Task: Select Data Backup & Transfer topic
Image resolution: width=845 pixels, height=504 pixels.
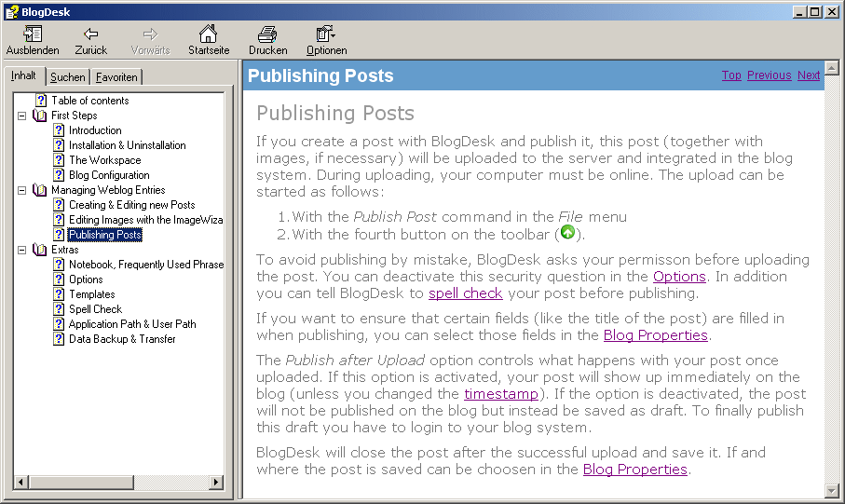Action: point(122,339)
